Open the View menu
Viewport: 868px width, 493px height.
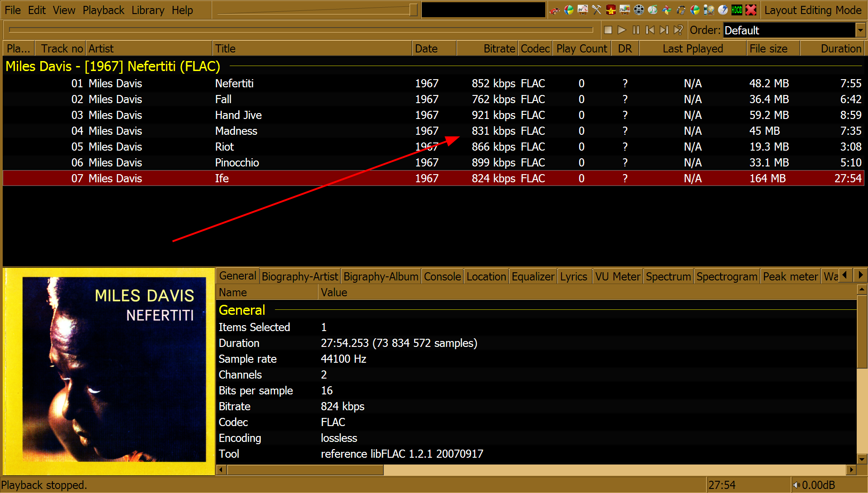click(x=64, y=10)
